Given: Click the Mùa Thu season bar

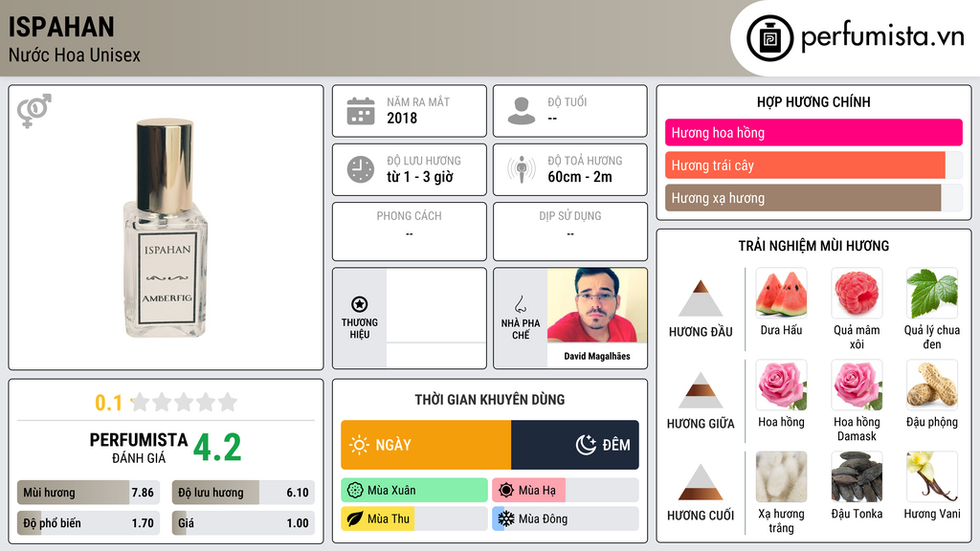Looking at the screenshot, I should [414, 518].
